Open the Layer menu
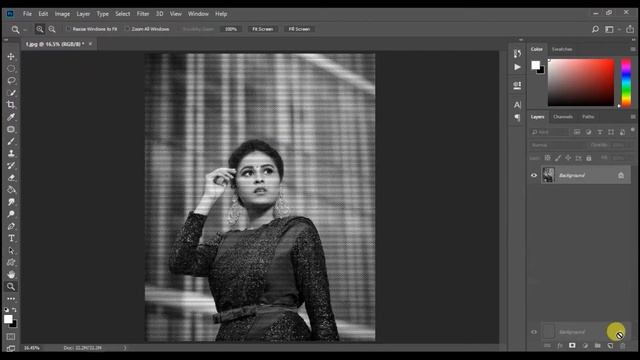The width and height of the screenshot is (640, 360). pos(83,14)
